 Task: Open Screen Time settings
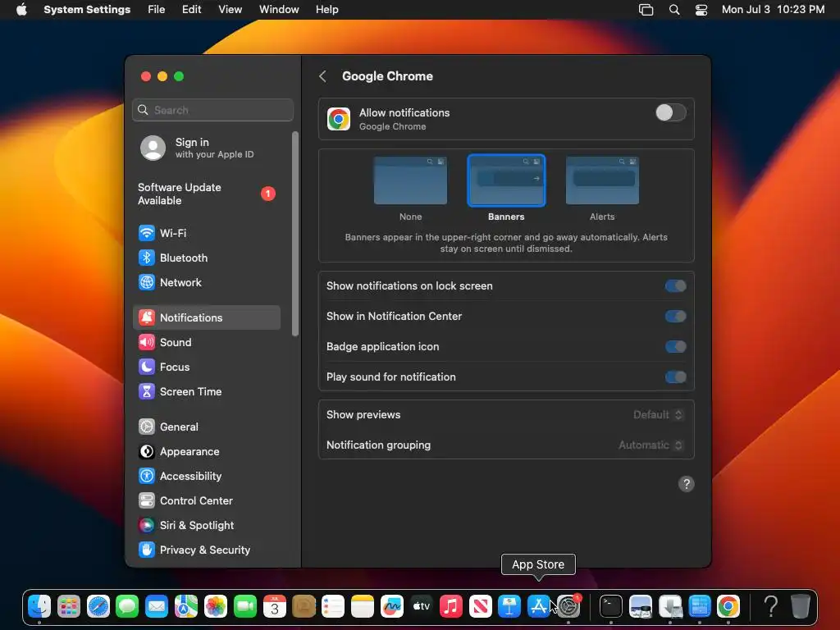(206, 391)
